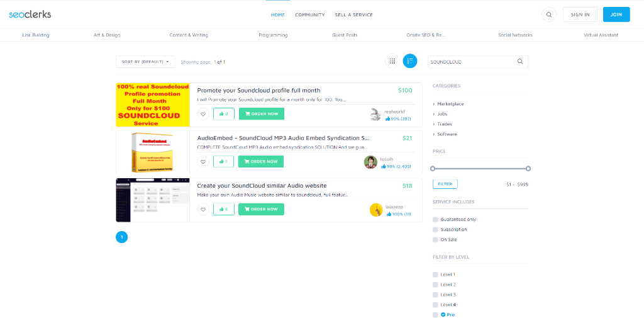
Task: Open AudioEmbed SoundCloud MP3 Audio Embed title
Action: pos(284,139)
